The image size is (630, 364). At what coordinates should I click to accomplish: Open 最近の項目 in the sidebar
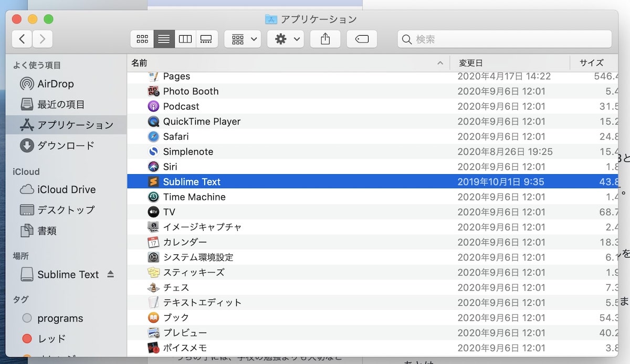pos(60,104)
